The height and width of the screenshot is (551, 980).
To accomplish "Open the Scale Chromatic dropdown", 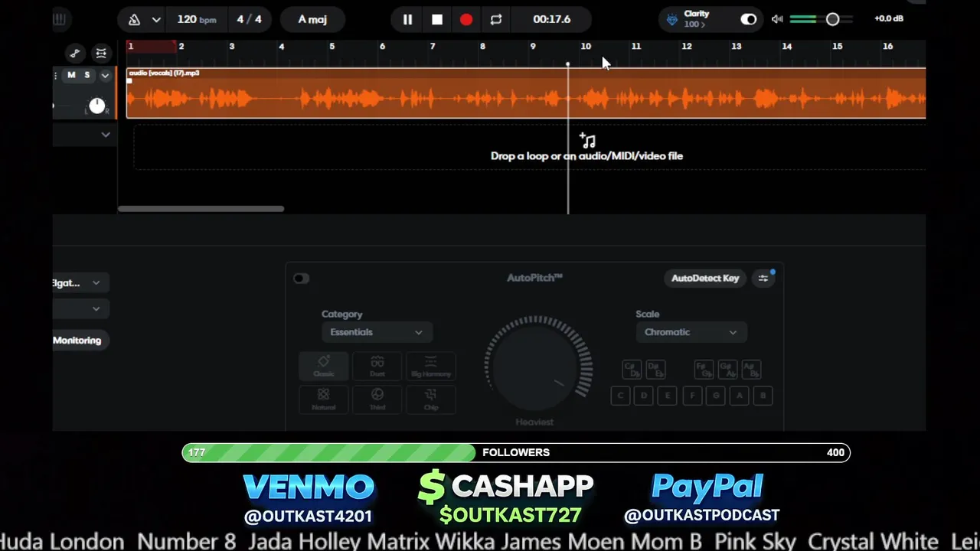I will point(690,332).
